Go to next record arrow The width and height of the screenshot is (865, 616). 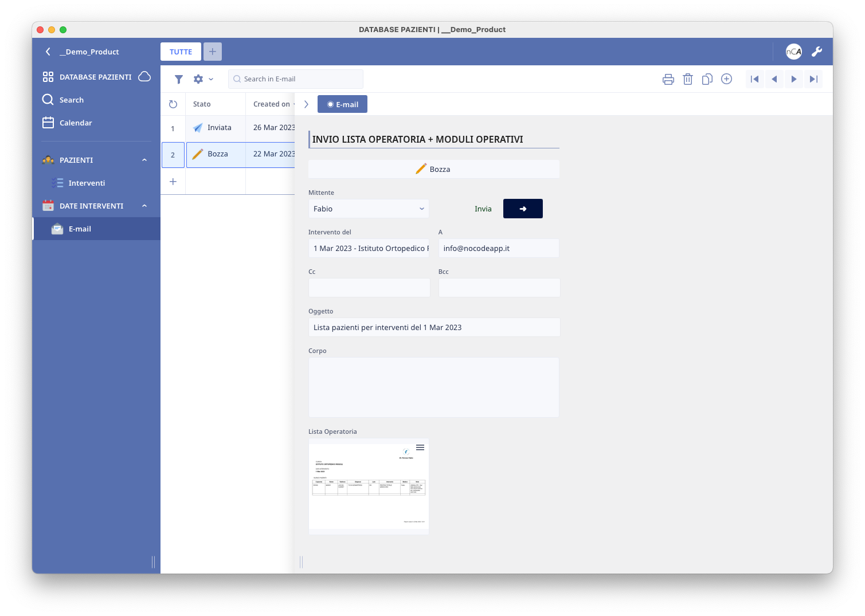[794, 79]
